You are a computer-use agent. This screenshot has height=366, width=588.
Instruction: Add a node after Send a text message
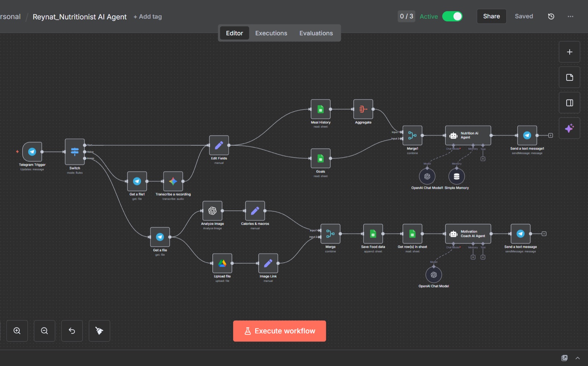pyautogui.click(x=544, y=234)
